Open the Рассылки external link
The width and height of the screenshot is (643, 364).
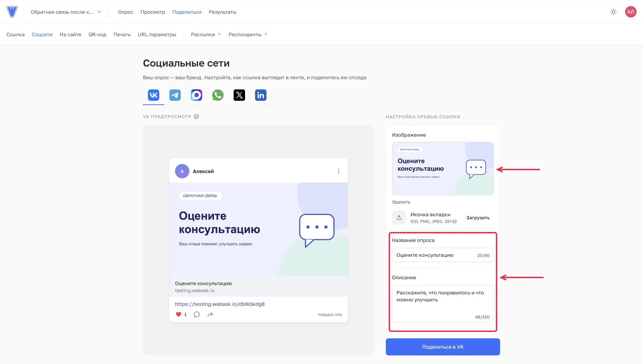(206, 35)
